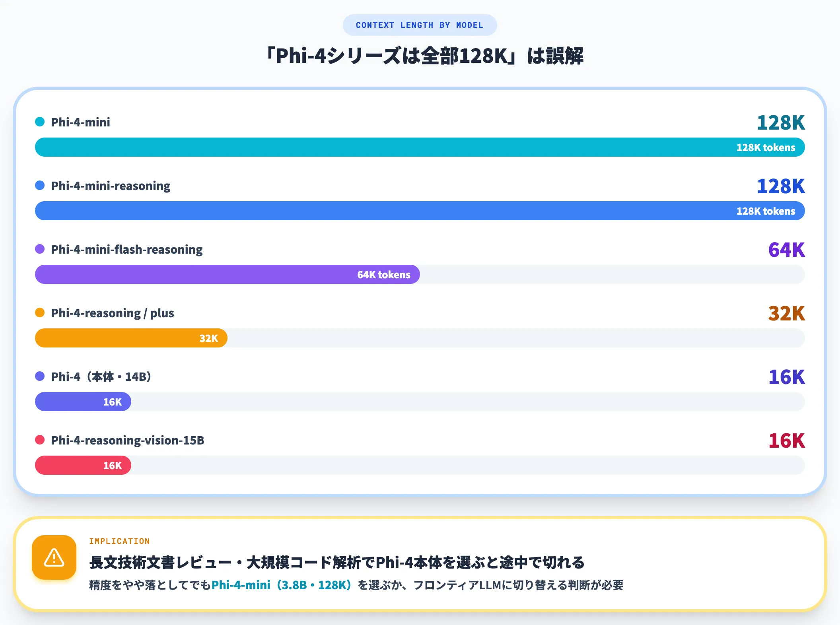Click the purple 64K tokens bar
The width and height of the screenshot is (840, 625).
click(227, 274)
